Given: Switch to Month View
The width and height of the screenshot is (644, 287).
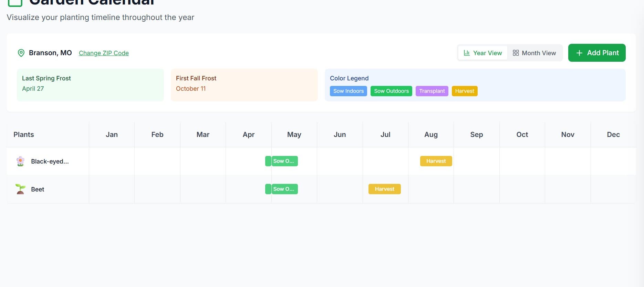Looking at the screenshot, I should (x=534, y=53).
